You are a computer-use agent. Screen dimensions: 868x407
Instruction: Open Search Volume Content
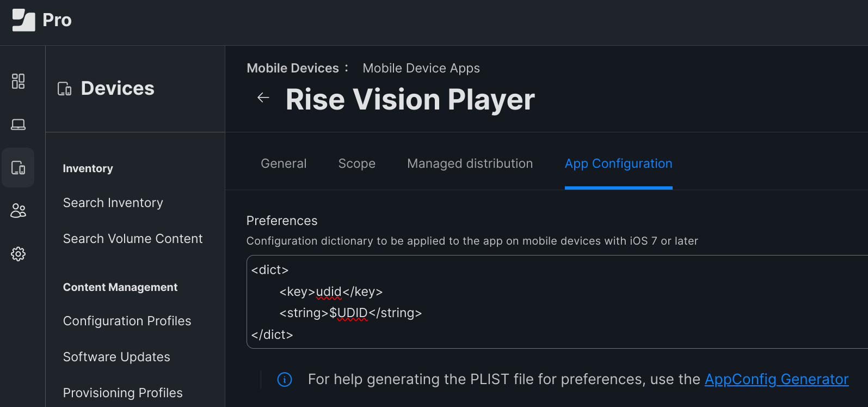[x=133, y=239]
